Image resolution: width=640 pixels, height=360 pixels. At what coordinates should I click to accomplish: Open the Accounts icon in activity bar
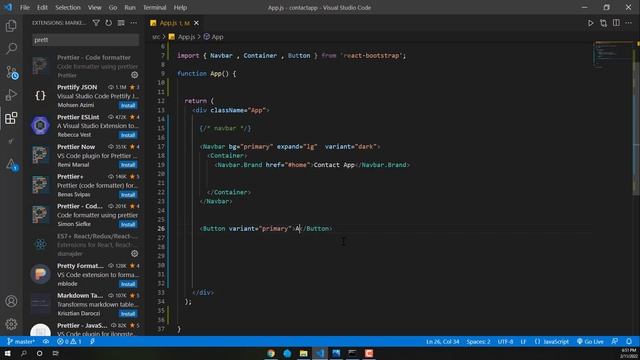pyautogui.click(x=11, y=301)
